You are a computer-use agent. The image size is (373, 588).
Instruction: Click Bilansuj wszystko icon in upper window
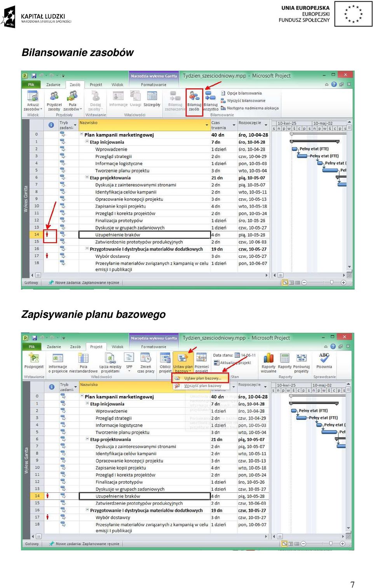click(x=210, y=96)
